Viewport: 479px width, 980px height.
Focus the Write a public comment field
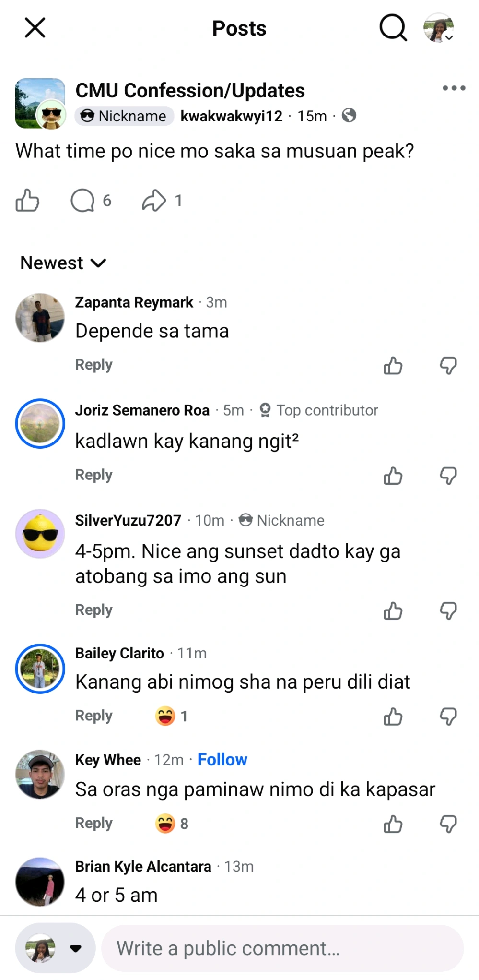pyautogui.click(x=283, y=948)
